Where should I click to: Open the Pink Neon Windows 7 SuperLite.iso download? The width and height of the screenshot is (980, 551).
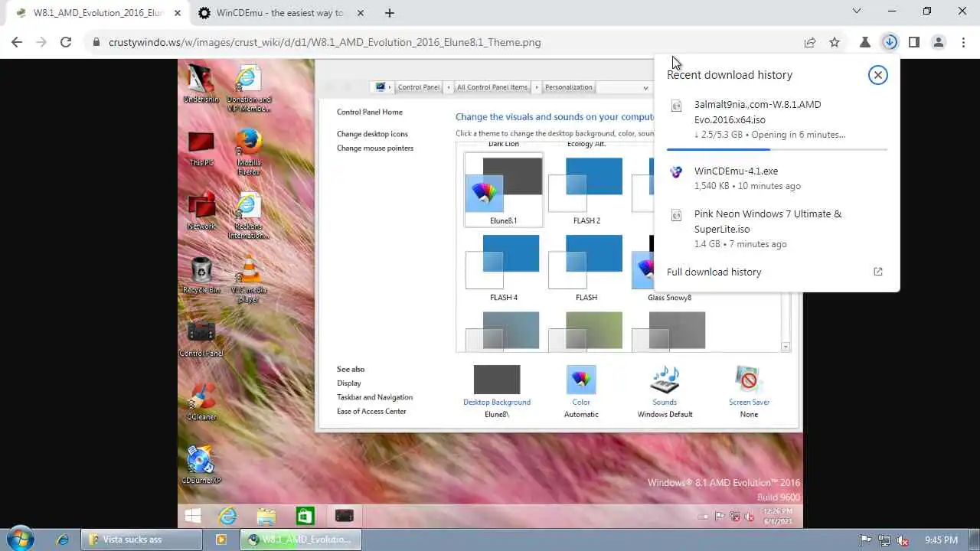pos(776,228)
